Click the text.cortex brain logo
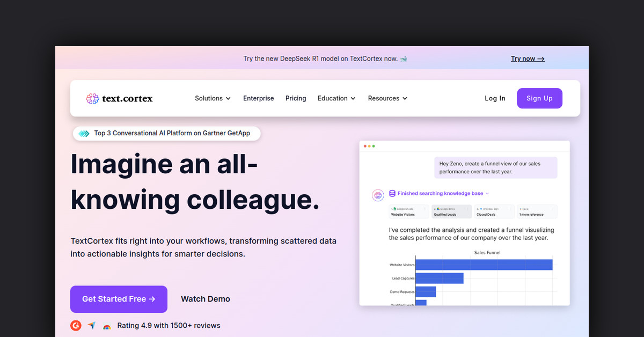644x337 pixels. click(x=92, y=98)
